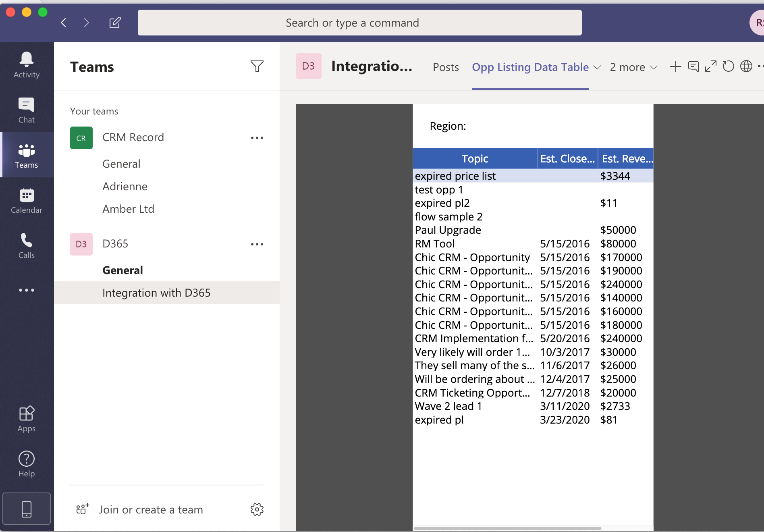Select 'CRM Ticketing Opport...' row
Screen dimensions: 764x532
[533, 393]
